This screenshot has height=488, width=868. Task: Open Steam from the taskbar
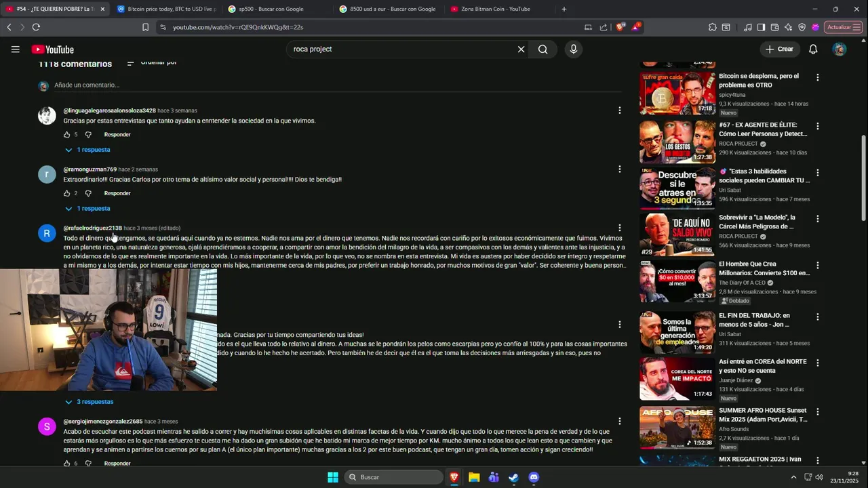(x=513, y=477)
